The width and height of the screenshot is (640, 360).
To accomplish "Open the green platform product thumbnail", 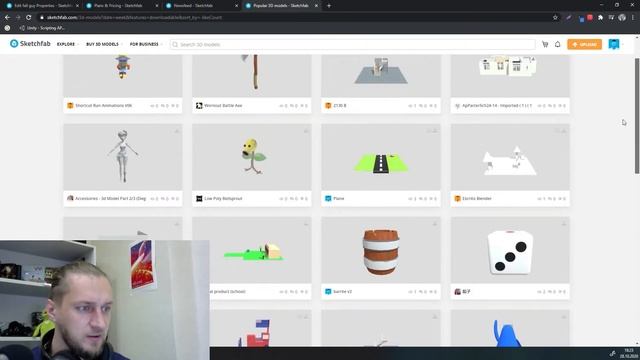I will (252, 250).
